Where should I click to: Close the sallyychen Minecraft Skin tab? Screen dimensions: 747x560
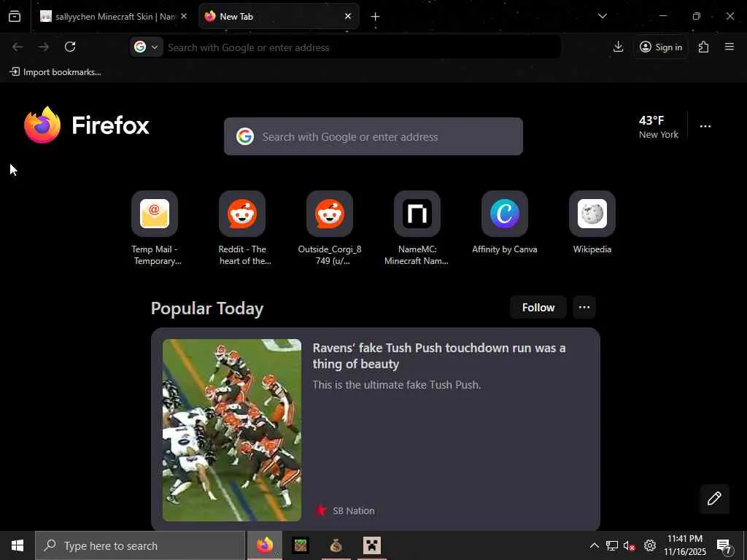click(184, 16)
